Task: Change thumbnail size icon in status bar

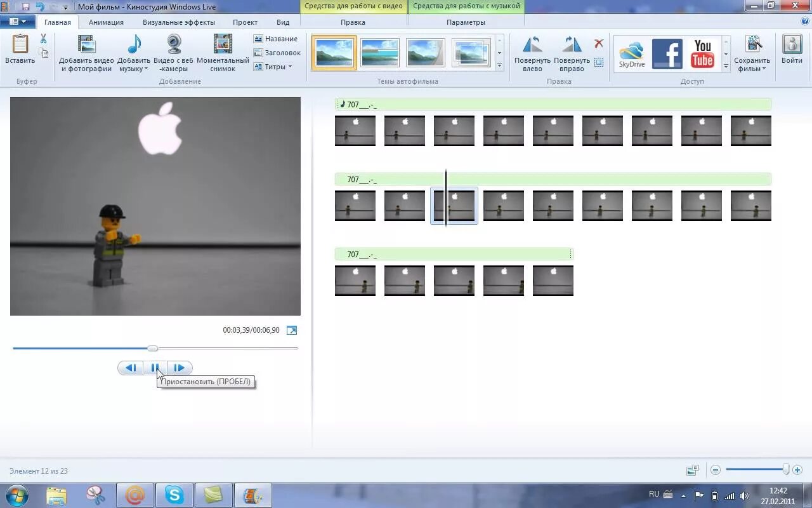Action: click(693, 471)
